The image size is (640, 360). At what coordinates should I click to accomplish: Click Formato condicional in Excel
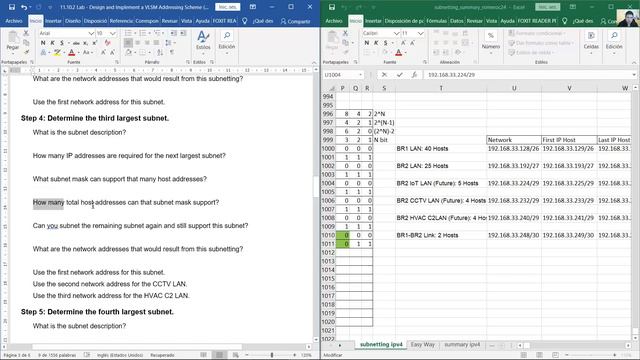[537, 33]
